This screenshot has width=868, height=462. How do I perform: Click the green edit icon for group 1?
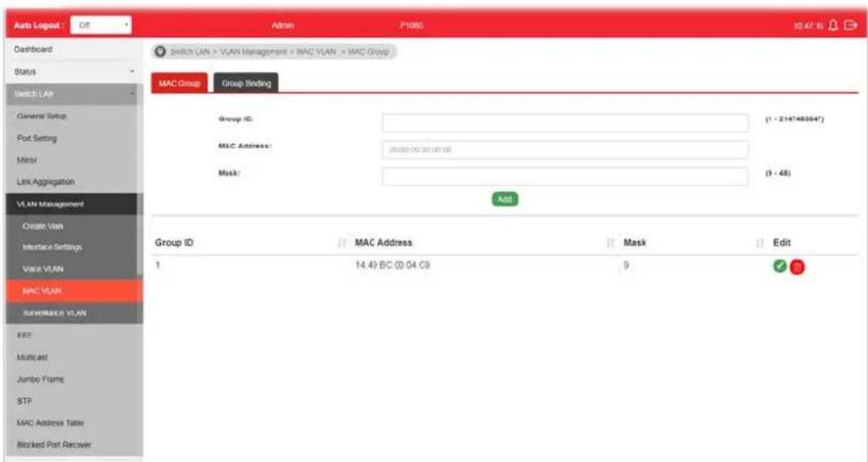pyautogui.click(x=780, y=266)
